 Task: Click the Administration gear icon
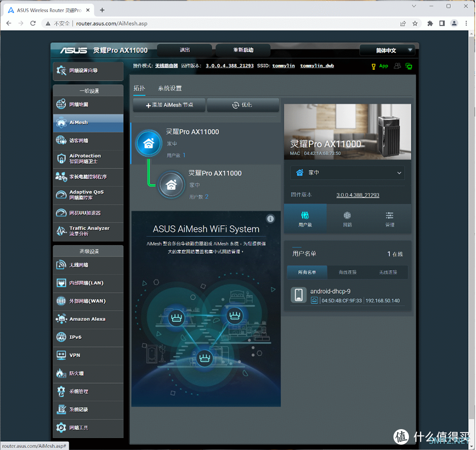pos(61,391)
